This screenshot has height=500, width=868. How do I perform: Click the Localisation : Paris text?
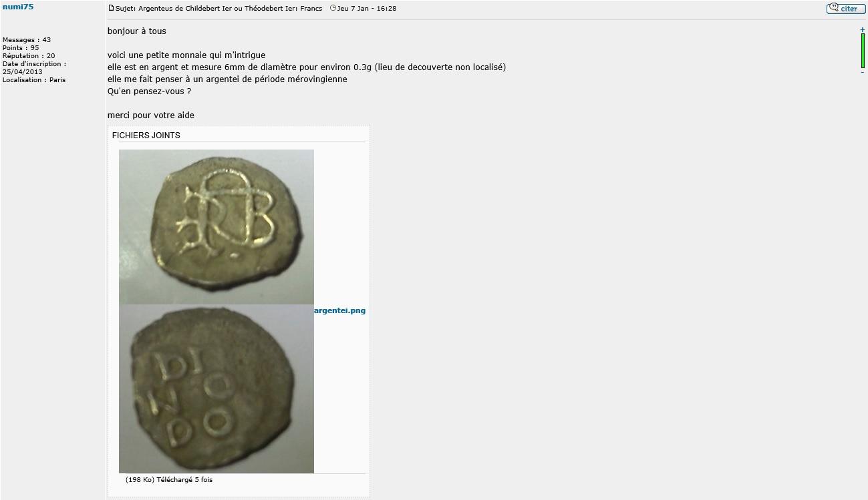34,80
